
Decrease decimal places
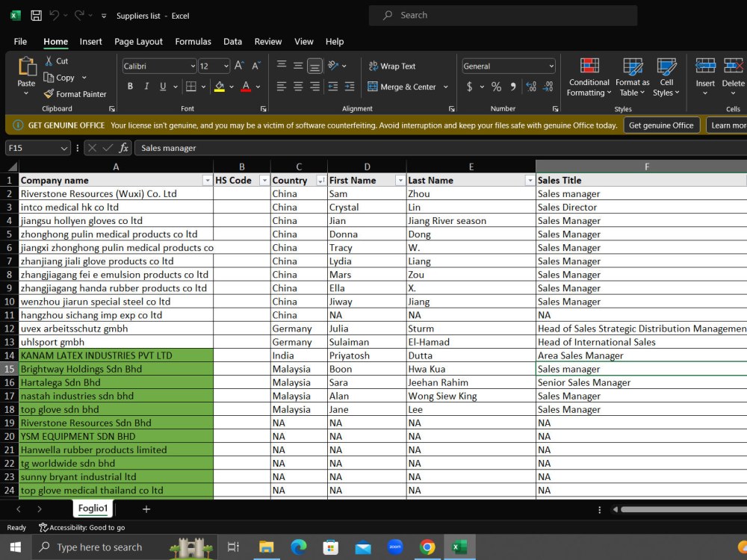(548, 87)
